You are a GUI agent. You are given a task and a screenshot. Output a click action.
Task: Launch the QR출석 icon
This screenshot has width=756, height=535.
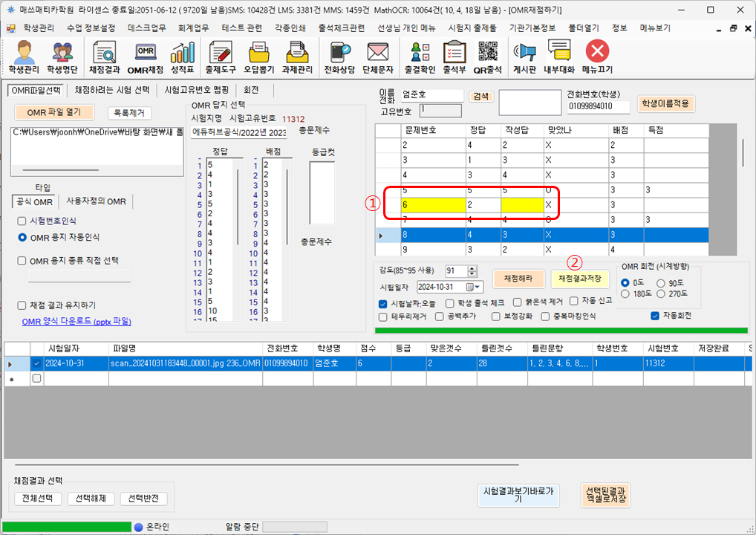[487, 56]
